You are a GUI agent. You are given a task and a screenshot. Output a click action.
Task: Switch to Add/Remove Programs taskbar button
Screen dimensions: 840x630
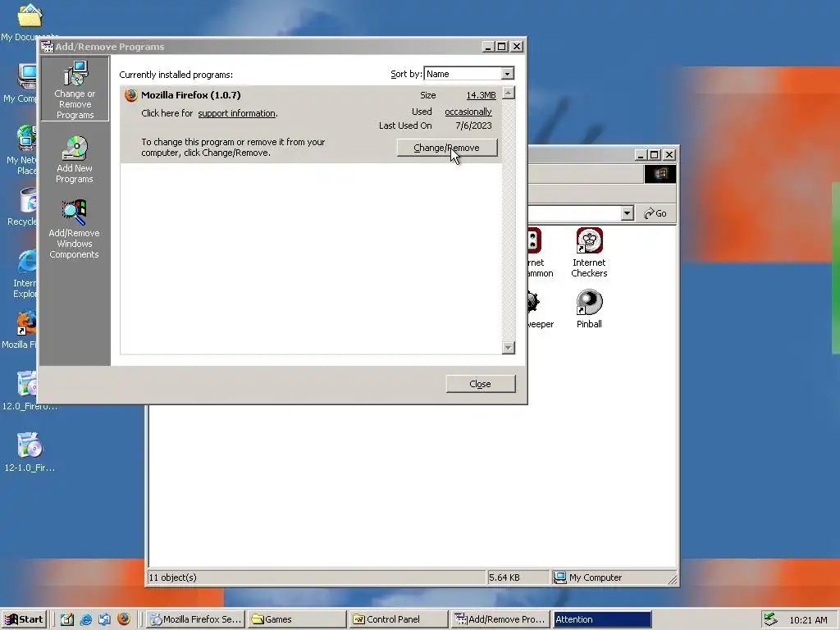(500, 619)
